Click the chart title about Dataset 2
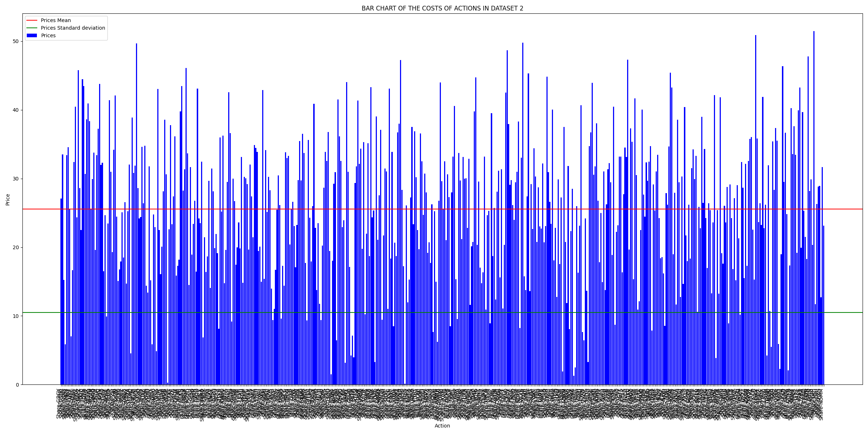The image size is (868, 434). 442,9
